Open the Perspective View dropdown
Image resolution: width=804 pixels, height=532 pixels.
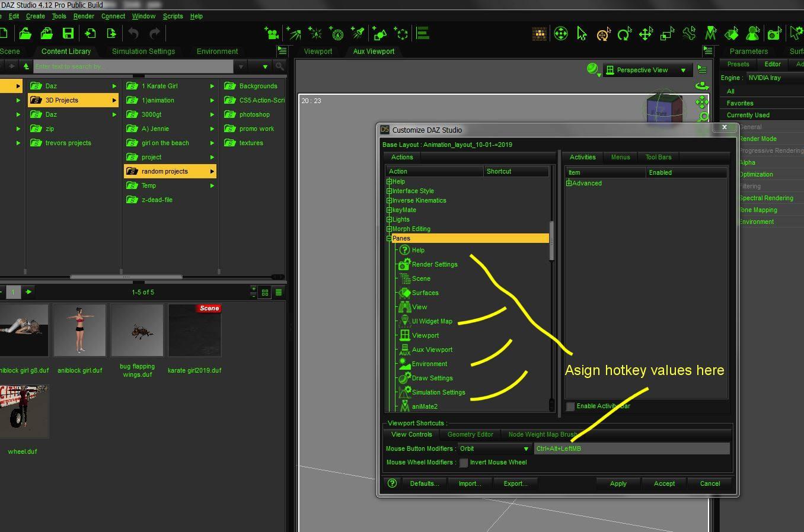(x=647, y=70)
